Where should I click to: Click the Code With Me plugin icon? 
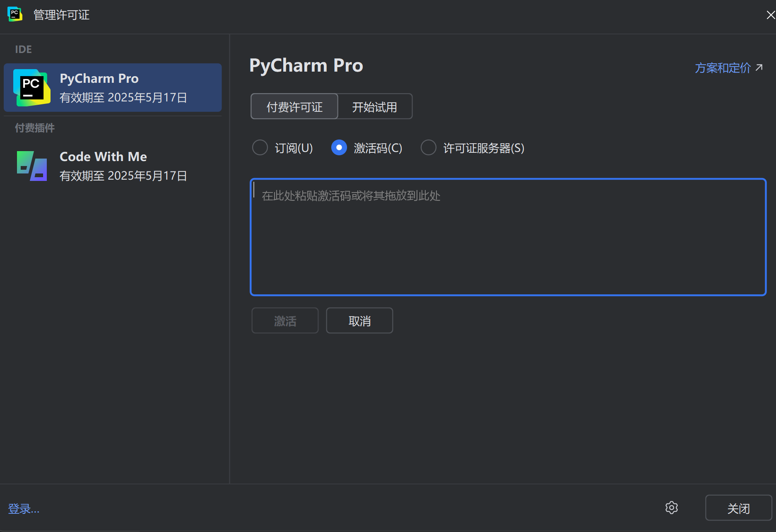pyautogui.click(x=32, y=166)
